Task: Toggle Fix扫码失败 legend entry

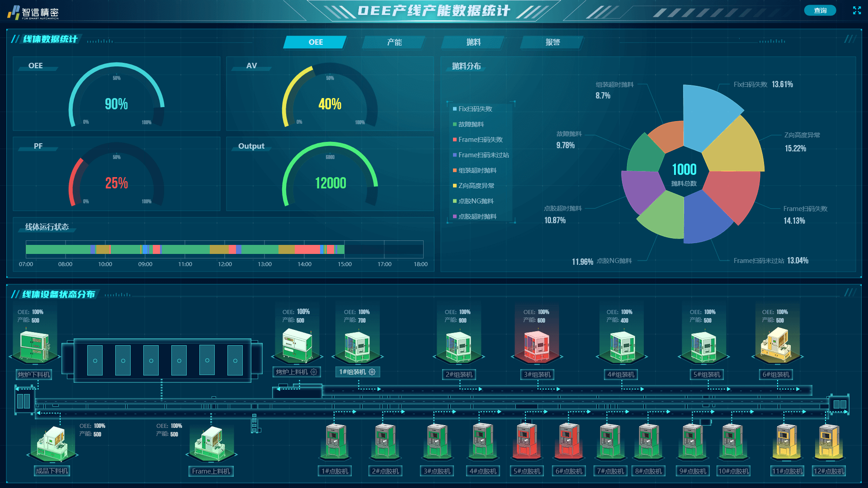Action: coord(475,109)
